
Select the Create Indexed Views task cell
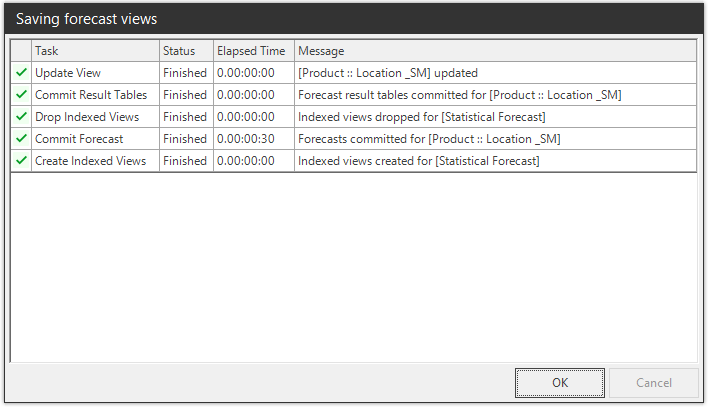point(95,161)
